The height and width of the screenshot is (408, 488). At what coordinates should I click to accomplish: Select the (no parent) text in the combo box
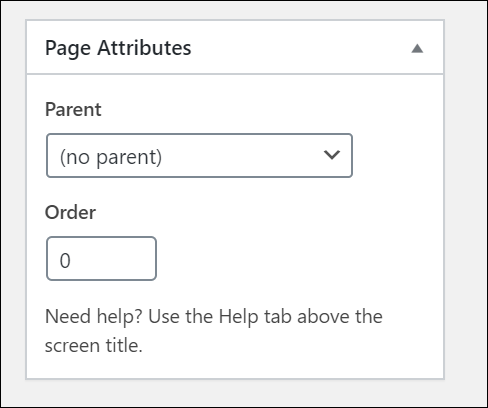click(x=111, y=157)
